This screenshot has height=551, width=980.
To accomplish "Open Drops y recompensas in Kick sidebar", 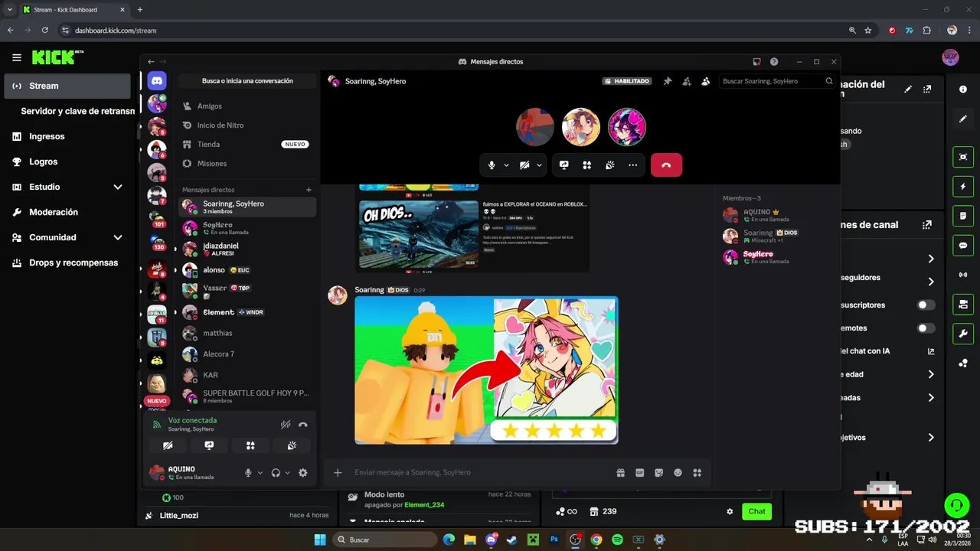I will (x=67, y=262).
